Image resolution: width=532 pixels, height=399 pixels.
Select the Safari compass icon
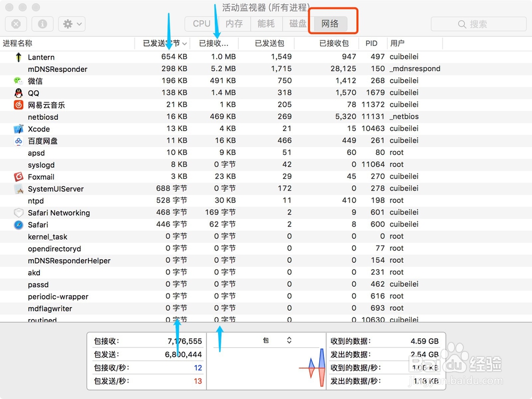(18, 225)
